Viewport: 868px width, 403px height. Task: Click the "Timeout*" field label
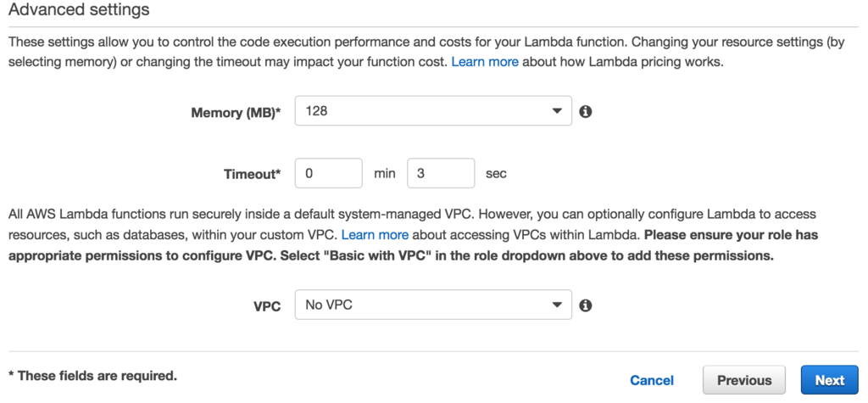pyautogui.click(x=252, y=174)
